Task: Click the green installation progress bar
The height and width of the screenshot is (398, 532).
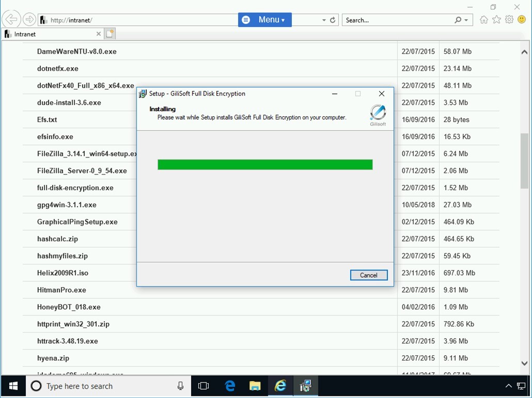Action: coord(265,165)
